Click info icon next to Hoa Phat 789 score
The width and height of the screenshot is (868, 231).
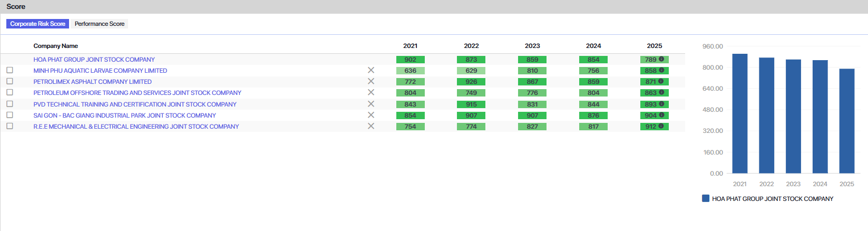[x=661, y=59]
